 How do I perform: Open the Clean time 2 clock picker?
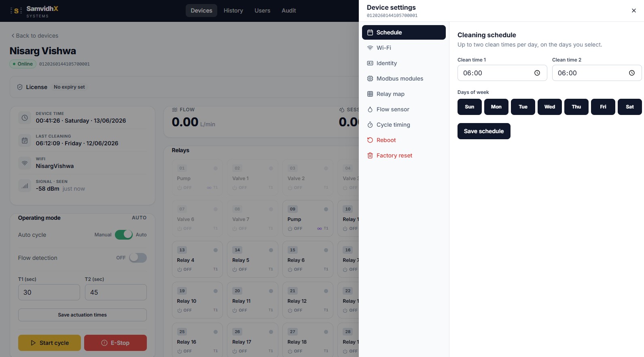point(632,73)
